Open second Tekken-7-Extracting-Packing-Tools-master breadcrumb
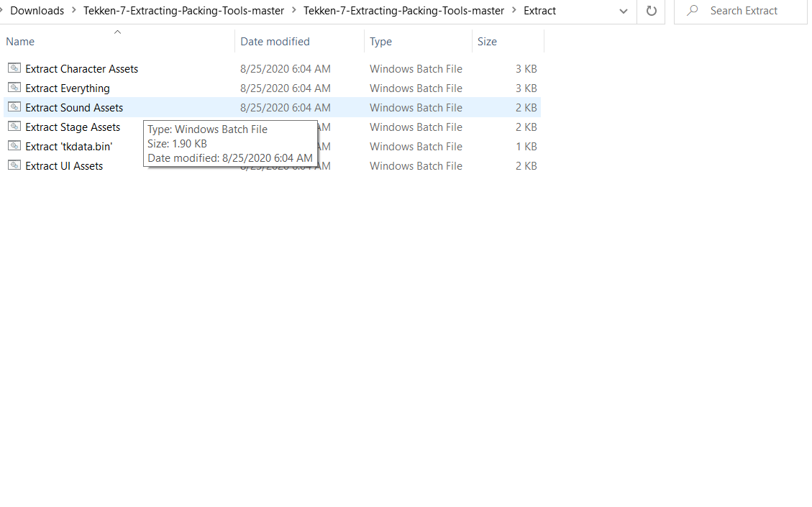 tap(404, 10)
